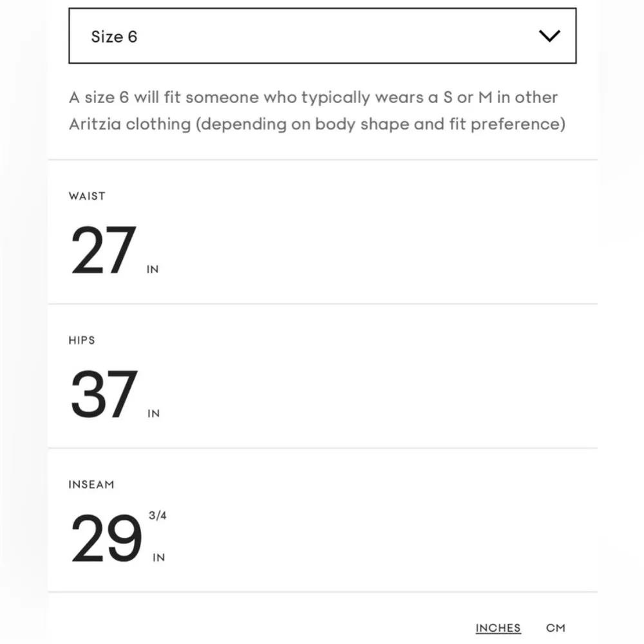Image resolution: width=644 pixels, height=644 pixels.
Task: Click the 'Size 6' text in the selector
Action: point(114,37)
